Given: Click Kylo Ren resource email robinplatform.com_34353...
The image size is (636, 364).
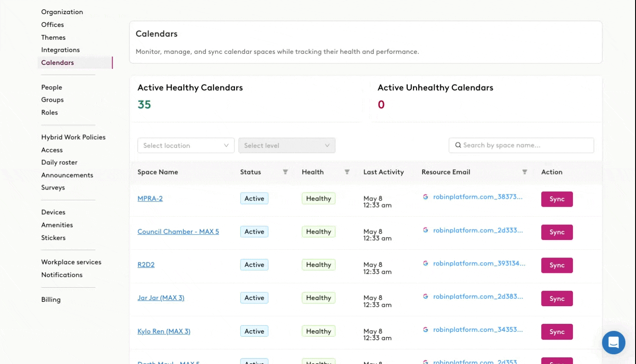Looking at the screenshot, I should point(478,330).
